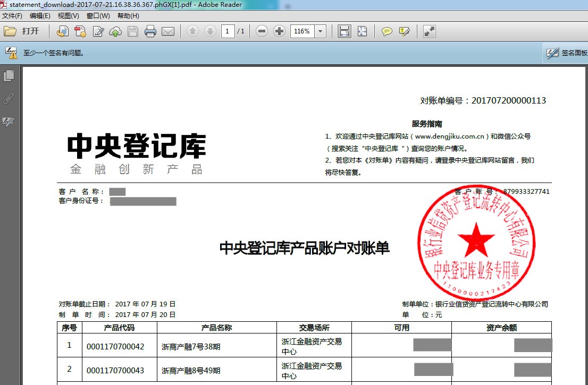This screenshot has width=588, height=385.
Task: Open the 文件(F) menu
Action: point(12,16)
